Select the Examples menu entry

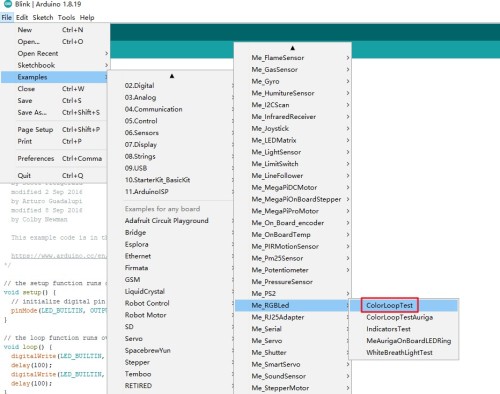[x=54, y=77]
